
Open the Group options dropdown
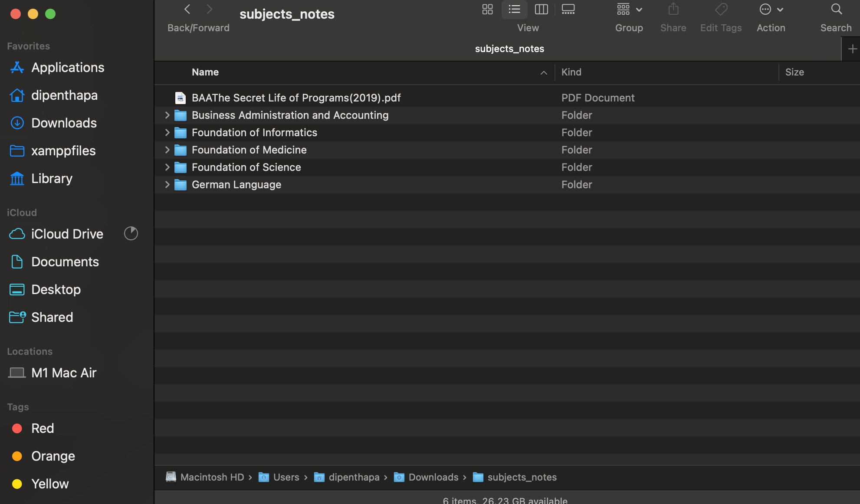pyautogui.click(x=629, y=9)
